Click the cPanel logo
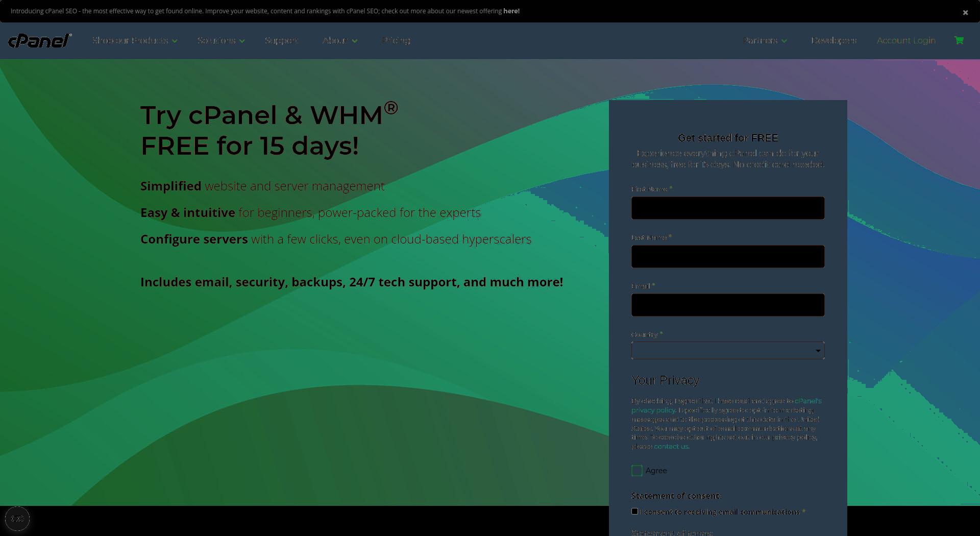The image size is (980, 536). click(x=40, y=40)
